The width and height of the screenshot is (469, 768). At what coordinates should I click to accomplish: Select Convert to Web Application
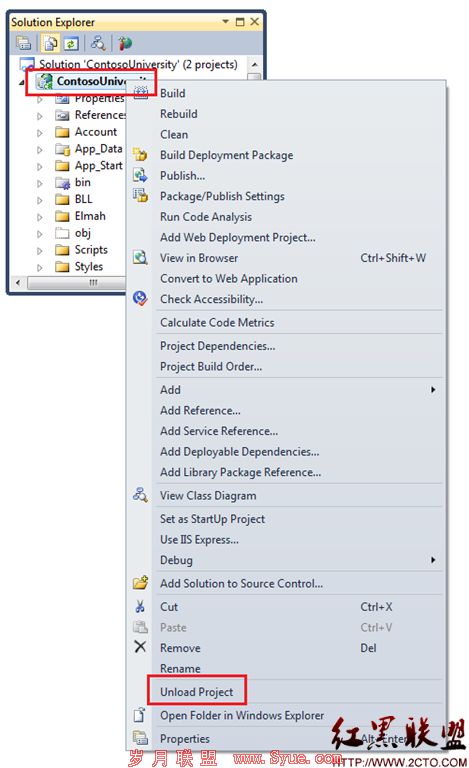(229, 278)
